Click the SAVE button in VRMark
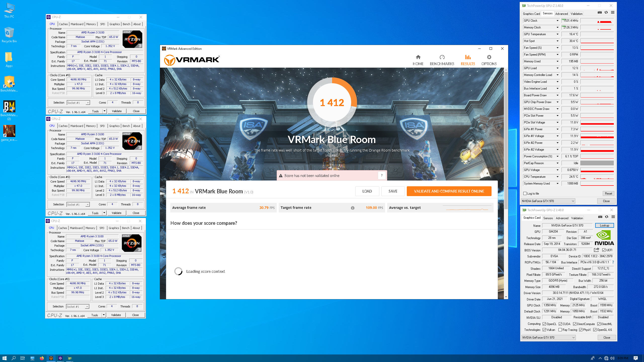Viewport: 644px width, 362px height. point(393,191)
